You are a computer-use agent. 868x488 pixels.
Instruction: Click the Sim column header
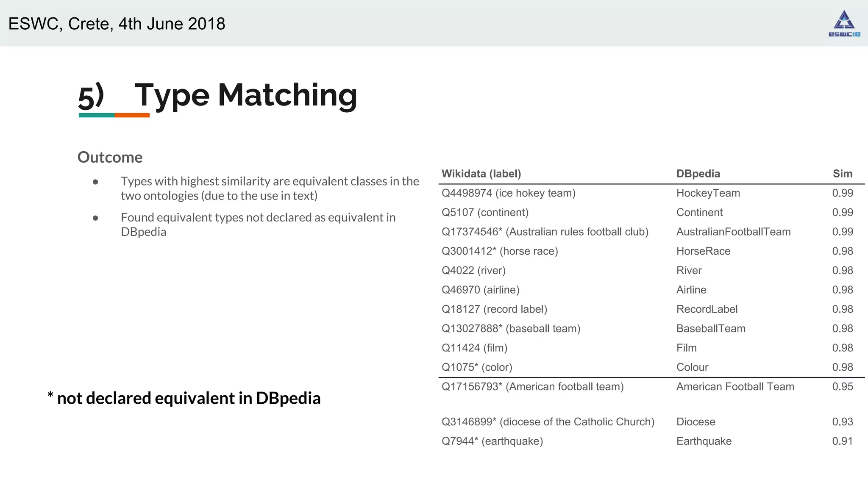click(x=842, y=174)
